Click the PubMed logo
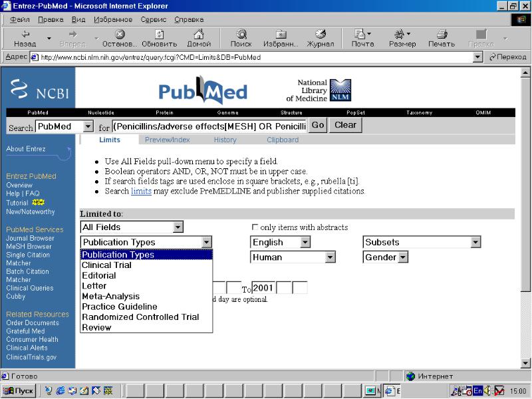 click(x=203, y=90)
